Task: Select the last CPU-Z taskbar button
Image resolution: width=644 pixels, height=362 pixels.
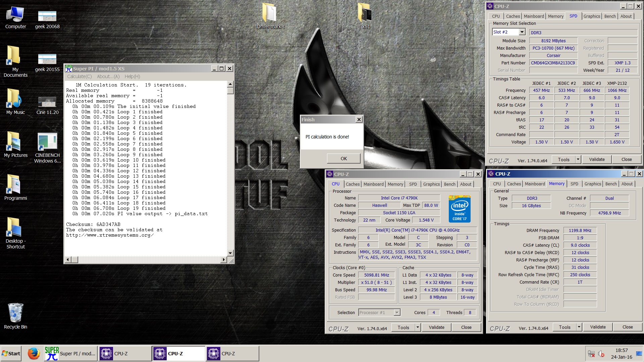Action: 232,354
